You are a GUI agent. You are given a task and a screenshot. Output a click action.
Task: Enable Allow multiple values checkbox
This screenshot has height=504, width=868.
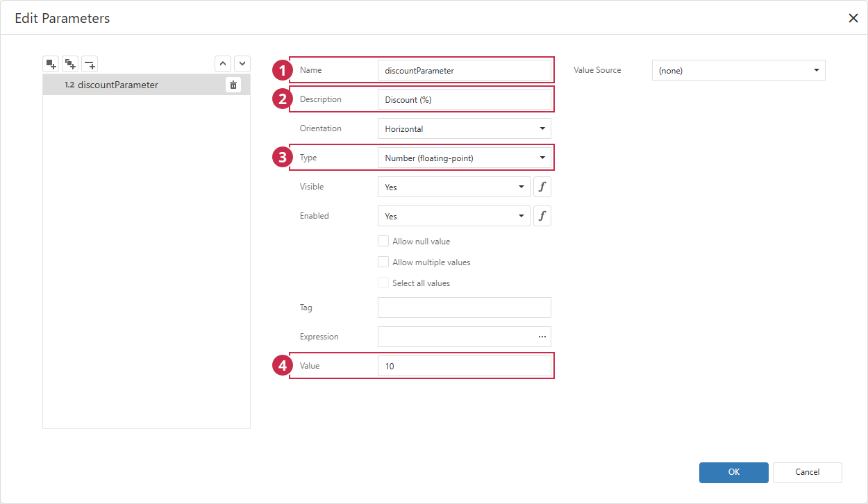click(x=383, y=262)
